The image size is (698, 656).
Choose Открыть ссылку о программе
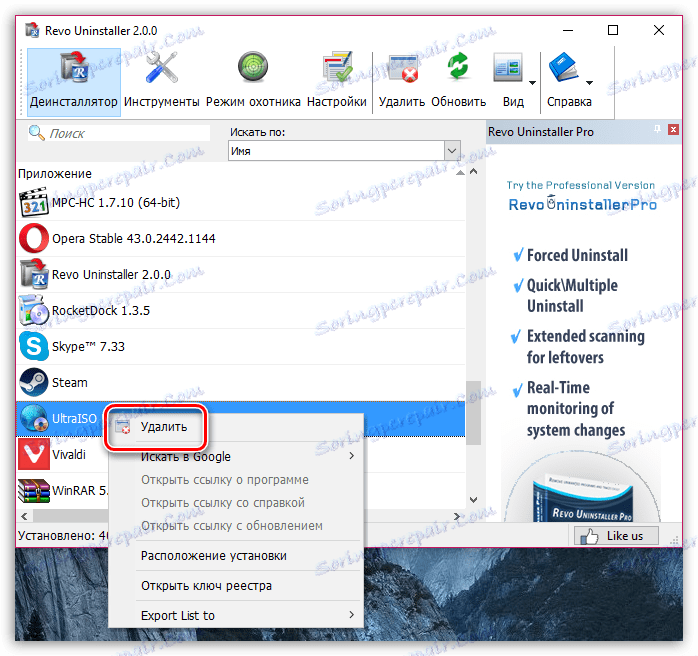click(x=236, y=480)
